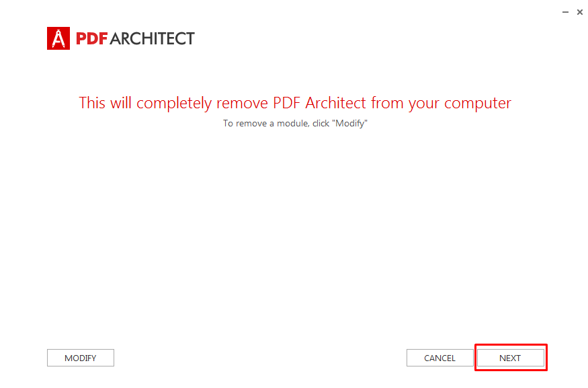Click the words "from your computer" in headline
588x388 pixels.
441,104
